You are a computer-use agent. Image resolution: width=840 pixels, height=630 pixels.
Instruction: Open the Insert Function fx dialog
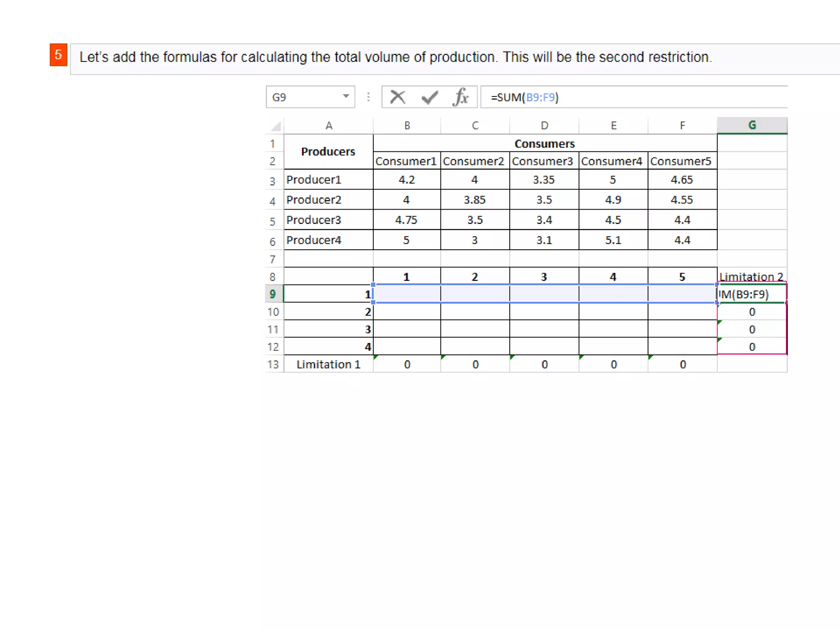click(461, 97)
